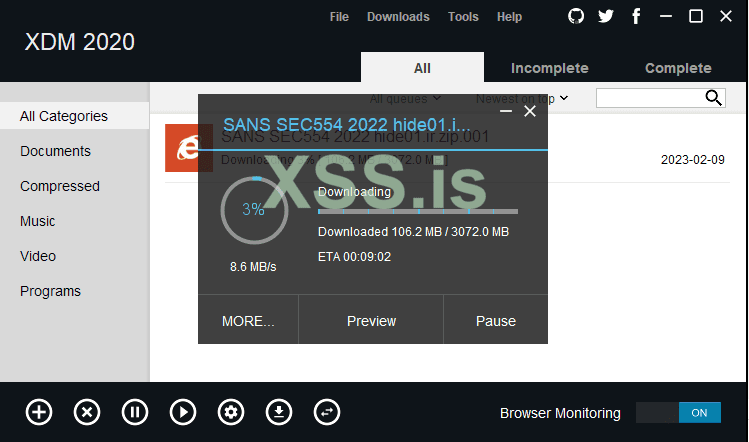Screen dimensions: 749x442
Task: Open the Facebook icon link
Action: coord(636,16)
